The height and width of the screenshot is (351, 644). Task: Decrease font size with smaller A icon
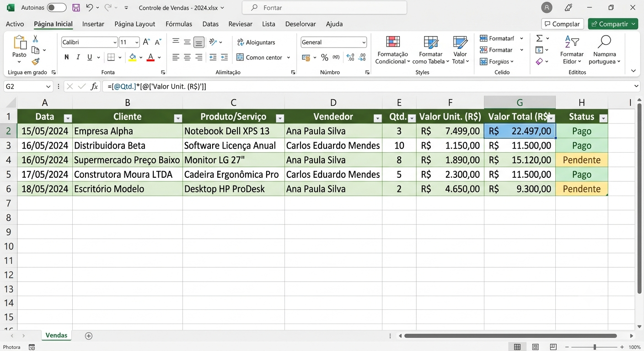click(x=158, y=42)
